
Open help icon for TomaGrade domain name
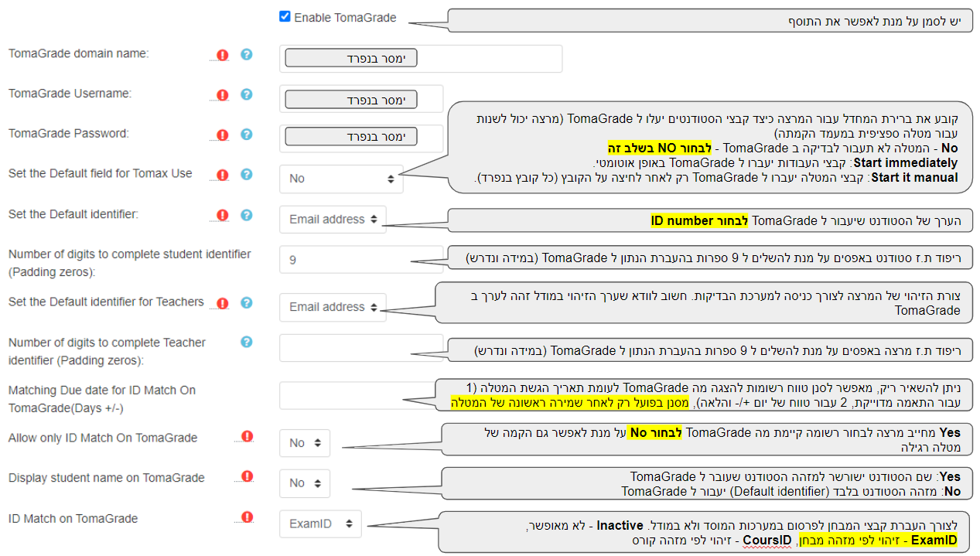[247, 54]
